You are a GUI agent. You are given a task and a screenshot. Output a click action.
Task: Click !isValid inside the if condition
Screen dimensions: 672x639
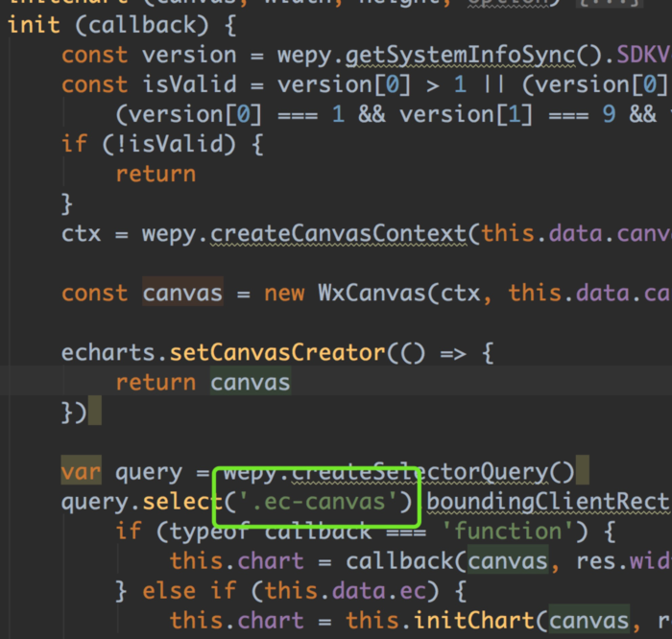click(x=176, y=144)
